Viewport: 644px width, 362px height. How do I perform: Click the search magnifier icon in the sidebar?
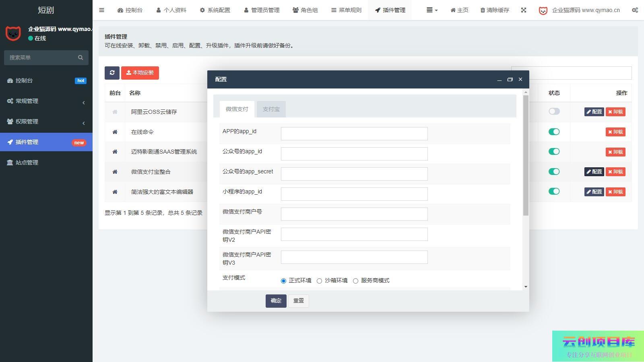click(80, 58)
